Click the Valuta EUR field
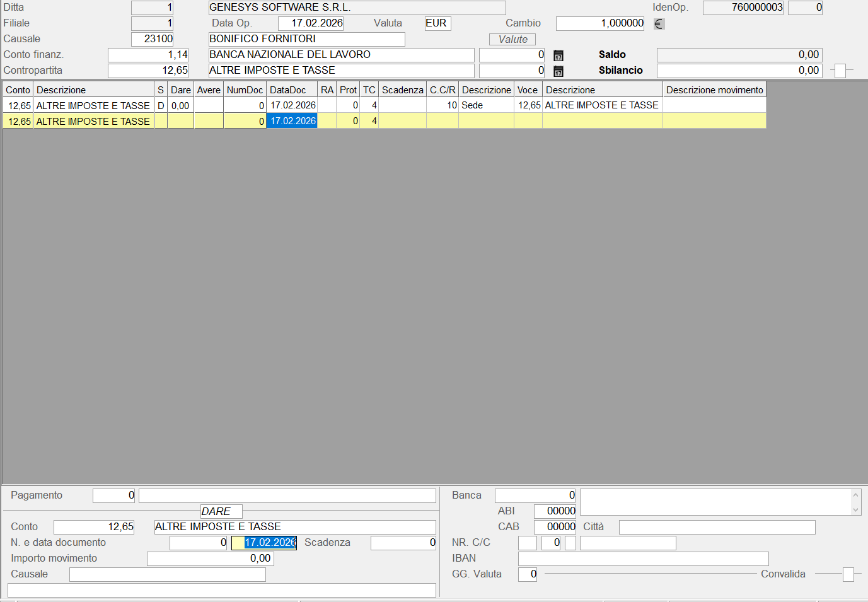This screenshot has width=868, height=602. (x=437, y=23)
